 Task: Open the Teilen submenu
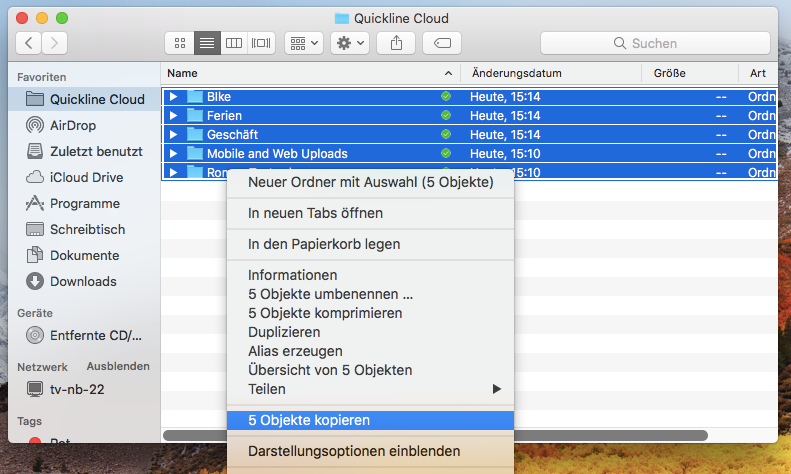(x=370, y=389)
